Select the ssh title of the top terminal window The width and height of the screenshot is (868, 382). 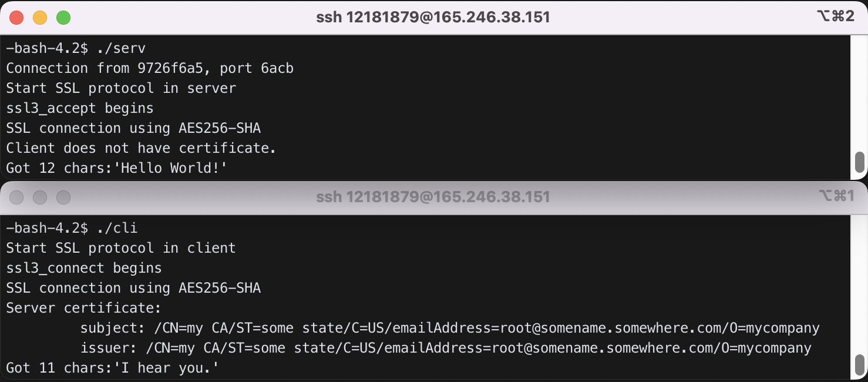click(x=433, y=17)
